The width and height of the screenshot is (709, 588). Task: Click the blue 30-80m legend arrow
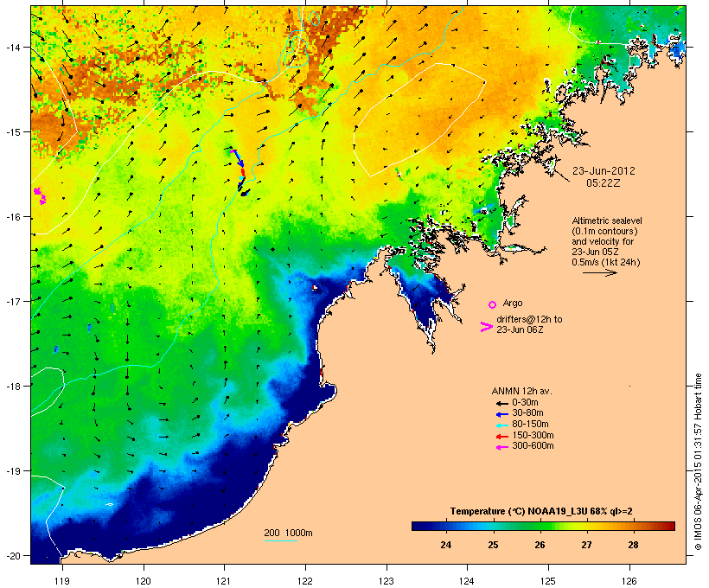pos(501,414)
